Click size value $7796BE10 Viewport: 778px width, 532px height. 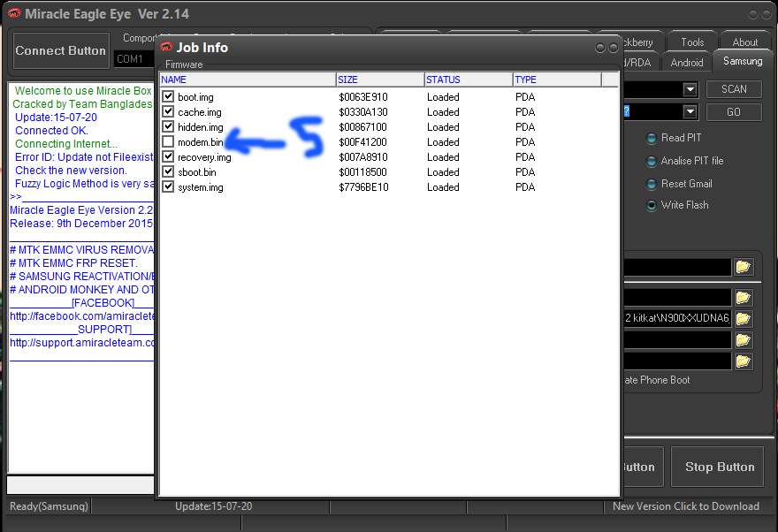point(363,187)
